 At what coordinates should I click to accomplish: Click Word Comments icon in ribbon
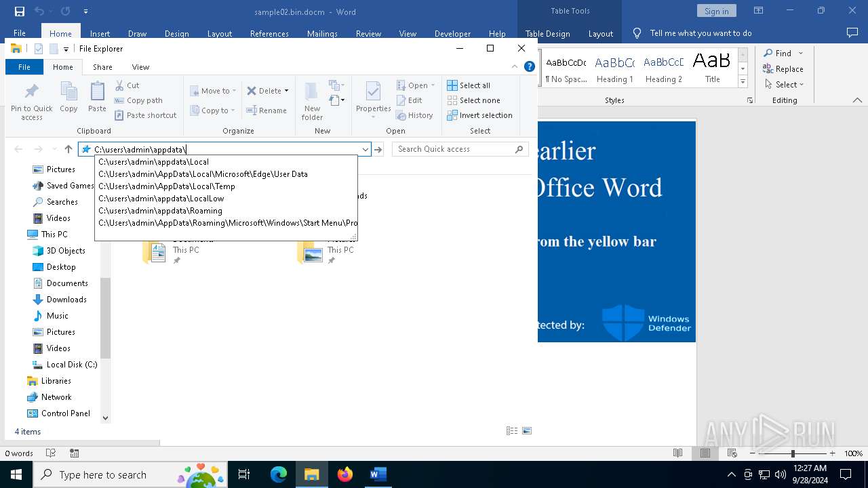852,33
